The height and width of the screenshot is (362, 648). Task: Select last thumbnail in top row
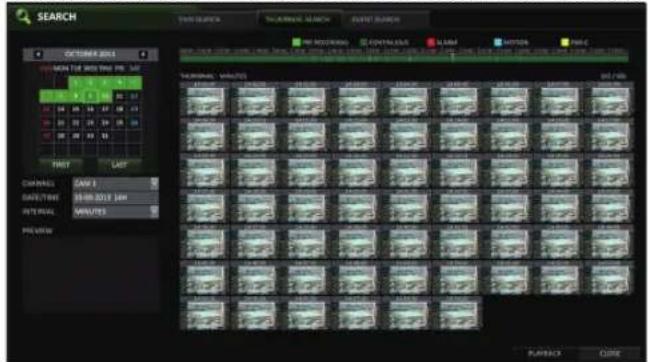coord(610,100)
